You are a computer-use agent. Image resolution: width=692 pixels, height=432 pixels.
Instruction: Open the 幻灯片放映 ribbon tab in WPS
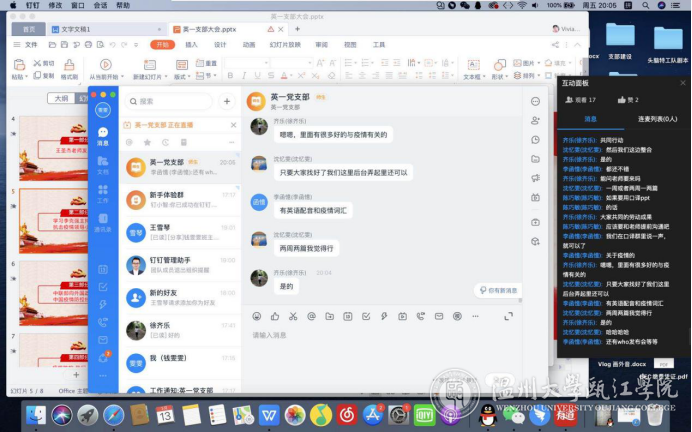click(x=285, y=45)
